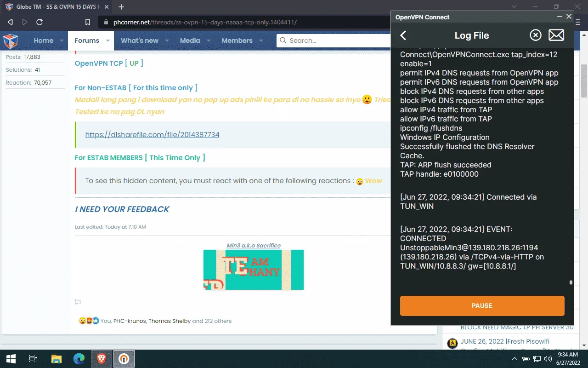Screen dimensions: 588x368
Task: Switch to OpenVPN Connect in taskbar
Action: pyautogui.click(x=124, y=359)
